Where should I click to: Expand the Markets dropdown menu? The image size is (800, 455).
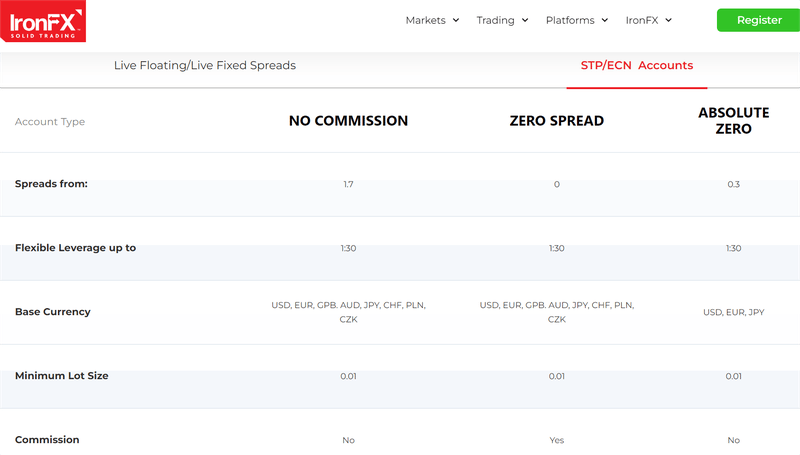click(x=432, y=20)
